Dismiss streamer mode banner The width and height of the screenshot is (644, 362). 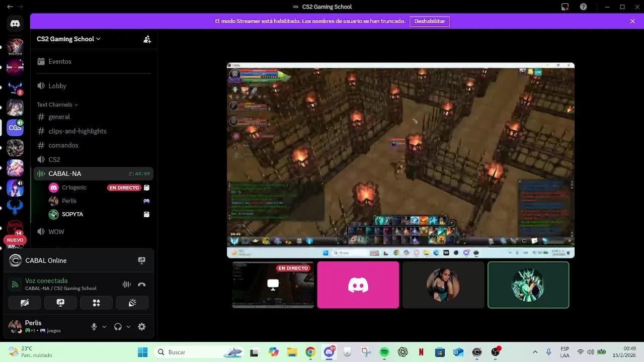click(632, 21)
